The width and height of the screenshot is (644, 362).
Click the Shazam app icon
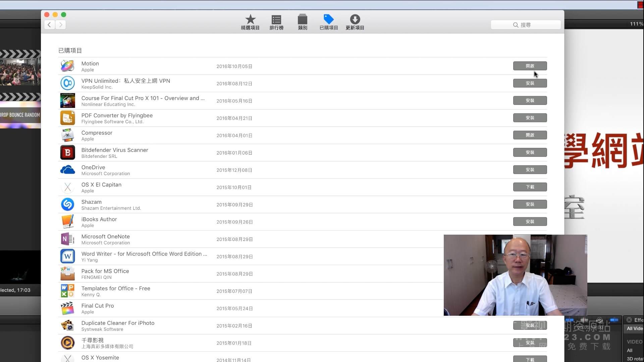pyautogui.click(x=67, y=204)
